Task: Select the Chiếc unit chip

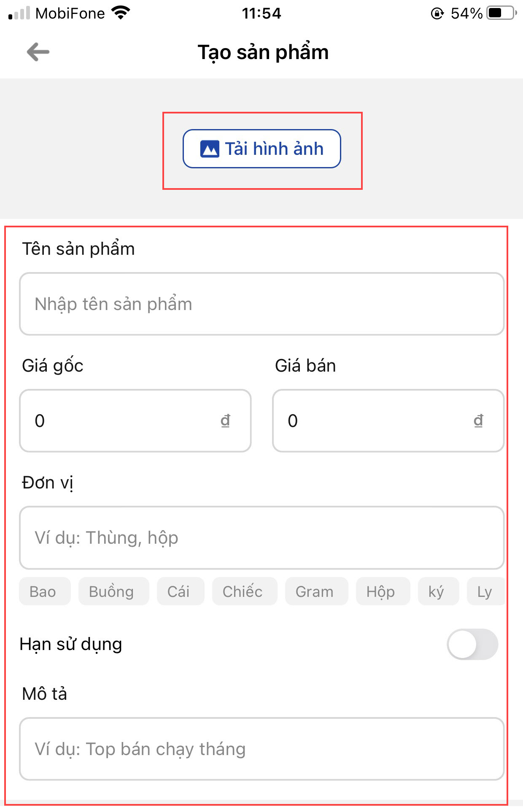Action: tap(243, 591)
